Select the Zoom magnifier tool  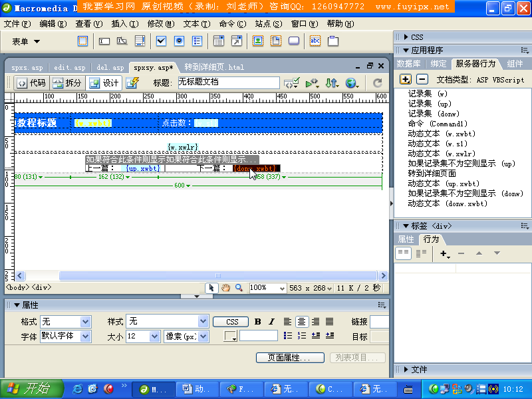(x=239, y=288)
